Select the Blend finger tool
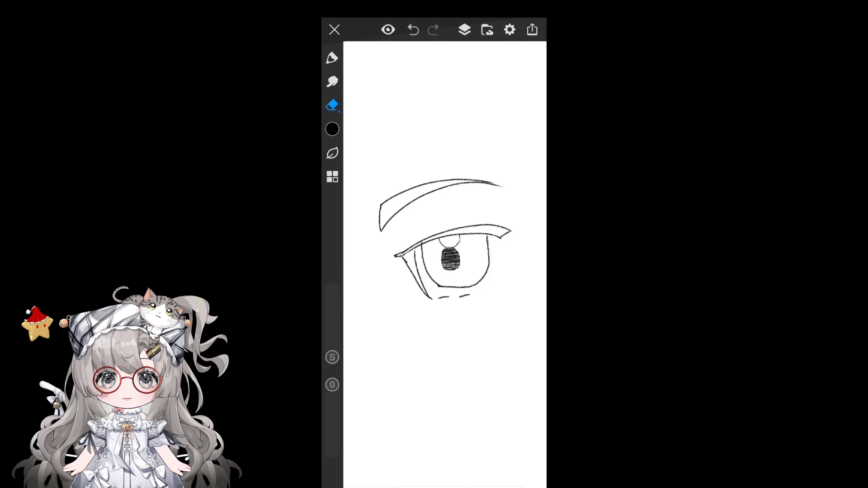The width and height of the screenshot is (868, 488). click(x=332, y=81)
